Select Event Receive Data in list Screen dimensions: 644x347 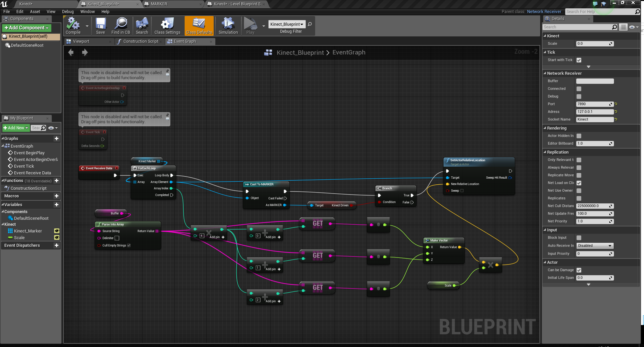[x=32, y=173]
